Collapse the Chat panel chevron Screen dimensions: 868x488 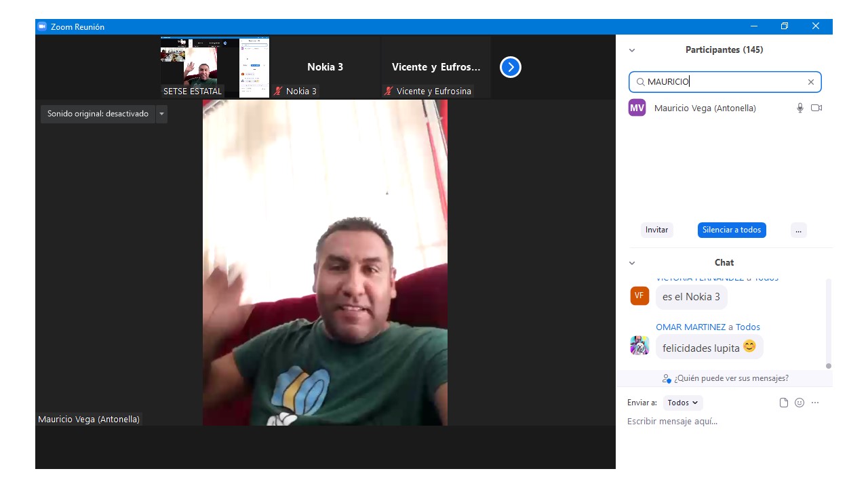click(632, 263)
